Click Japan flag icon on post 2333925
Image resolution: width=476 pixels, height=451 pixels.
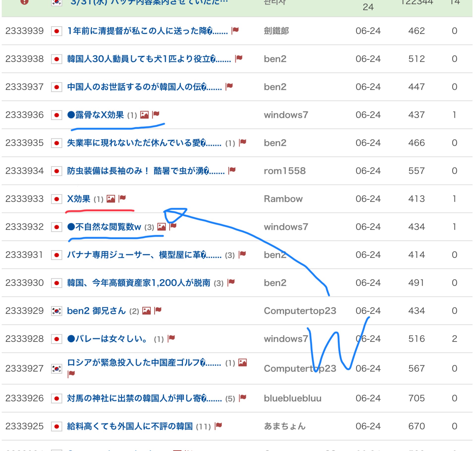pyautogui.click(x=57, y=427)
